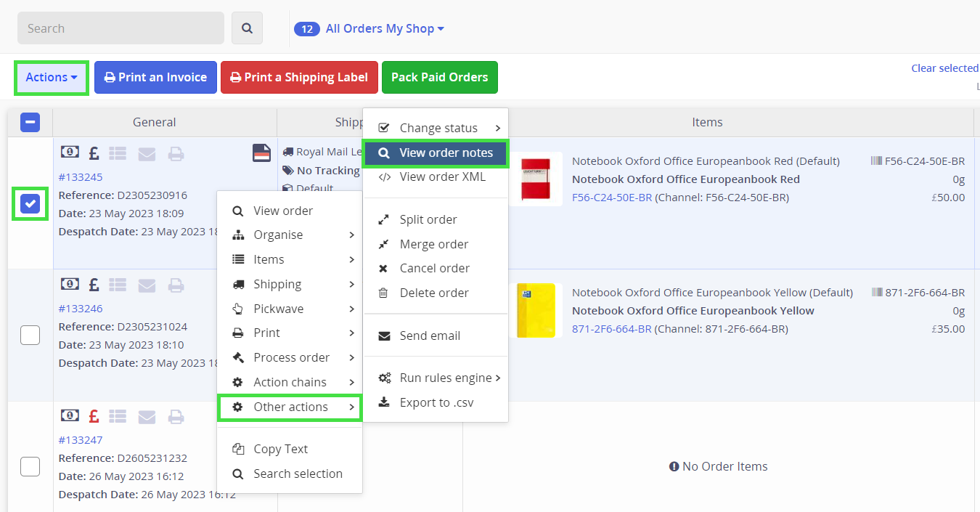Click the barcode icon beside F56-C24-50E-BR
980x512 pixels.
tap(876, 160)
